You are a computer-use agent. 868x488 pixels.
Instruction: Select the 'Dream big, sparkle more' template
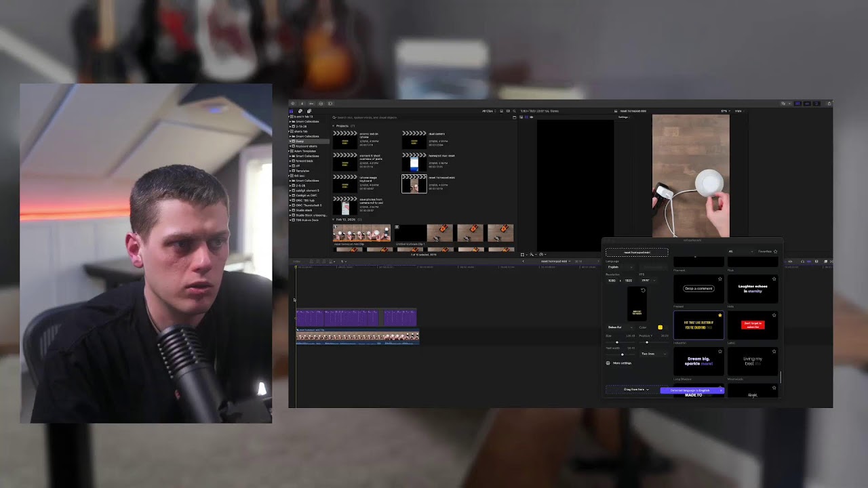point(699,361)
